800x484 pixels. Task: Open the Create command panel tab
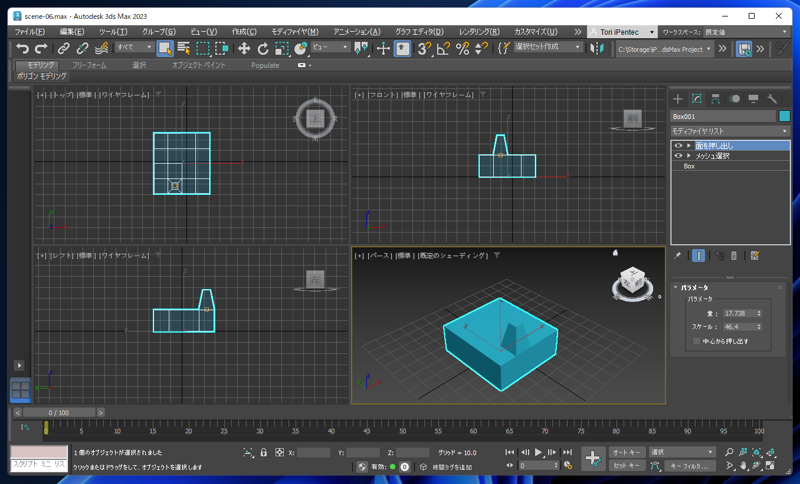coord(678,99)
